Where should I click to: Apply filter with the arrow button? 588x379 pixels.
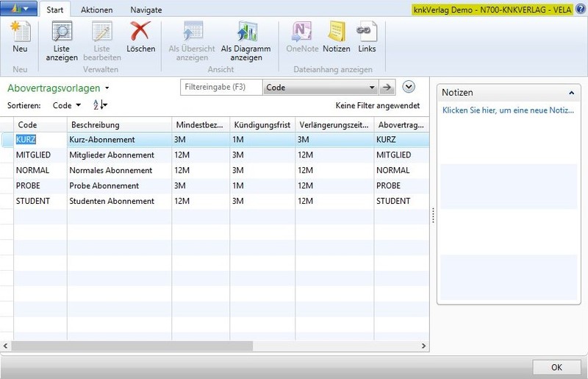click(387, 88)
